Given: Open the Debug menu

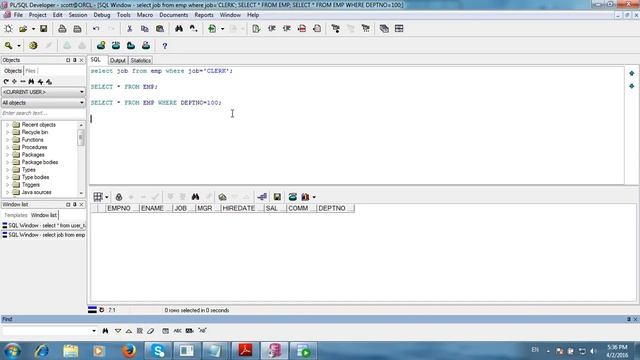Looking at the screenshot, I should pyautogui.click(x=102, y=15).
